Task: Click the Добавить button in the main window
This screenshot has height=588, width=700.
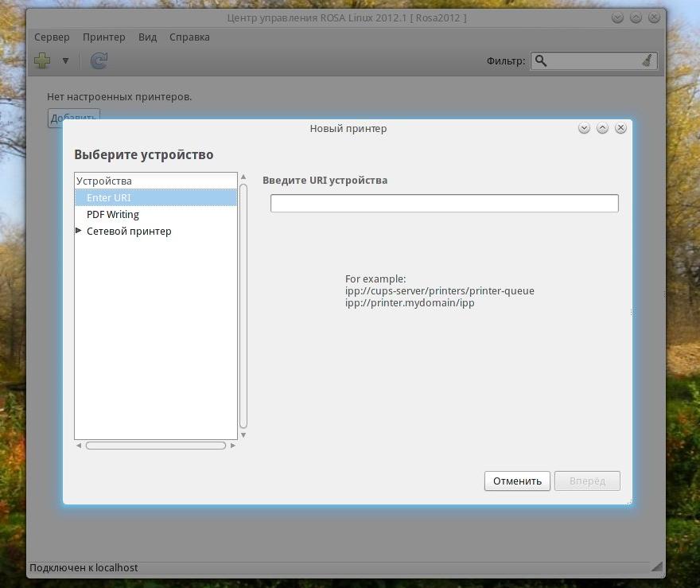Action: [x=74, y=118]
